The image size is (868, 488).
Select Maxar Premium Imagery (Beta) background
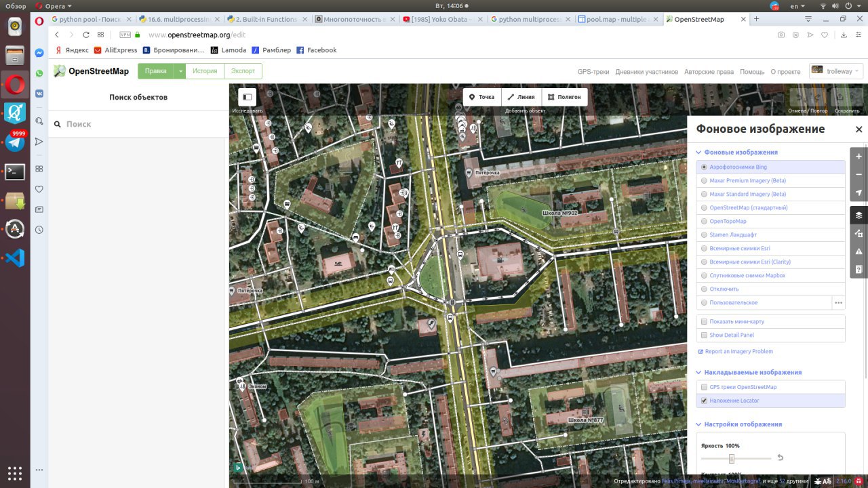771,180
